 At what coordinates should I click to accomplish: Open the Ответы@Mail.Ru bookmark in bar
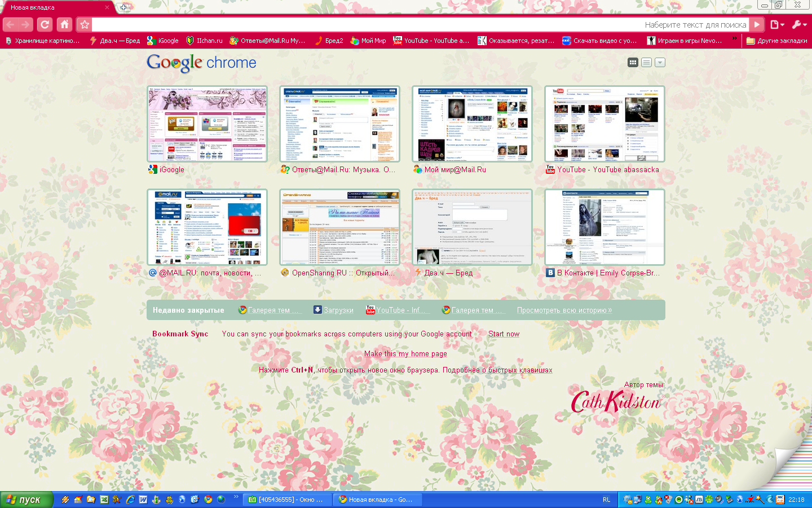coord(267,41)
